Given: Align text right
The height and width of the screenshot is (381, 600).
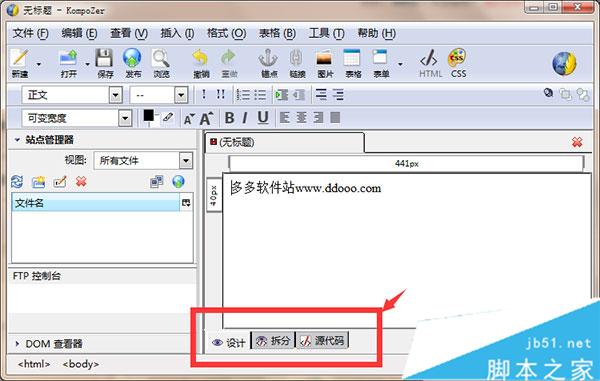Looking at the screenshot, I should [318, 117].
